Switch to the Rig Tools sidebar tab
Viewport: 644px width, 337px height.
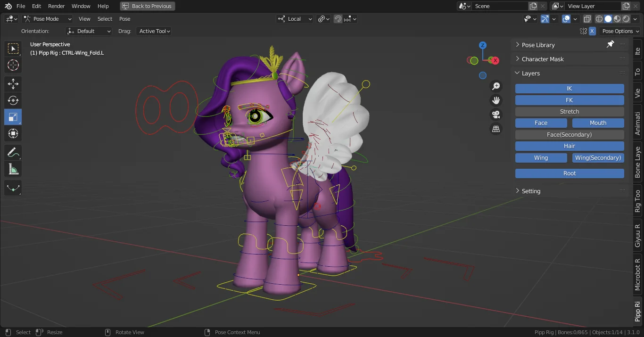637,201
